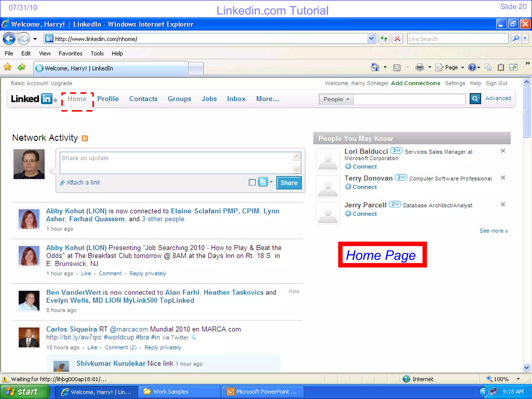The width and height of the screenshot is (532, 399).
Task: Click the zoom magnifier in status bar
Action: tap(489, 379)
